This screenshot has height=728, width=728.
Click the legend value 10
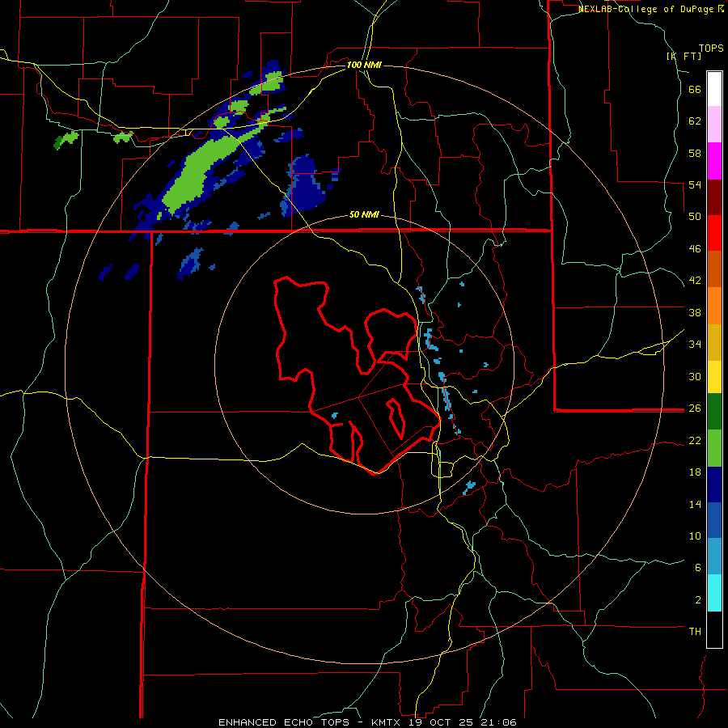(x=695, y=535)
